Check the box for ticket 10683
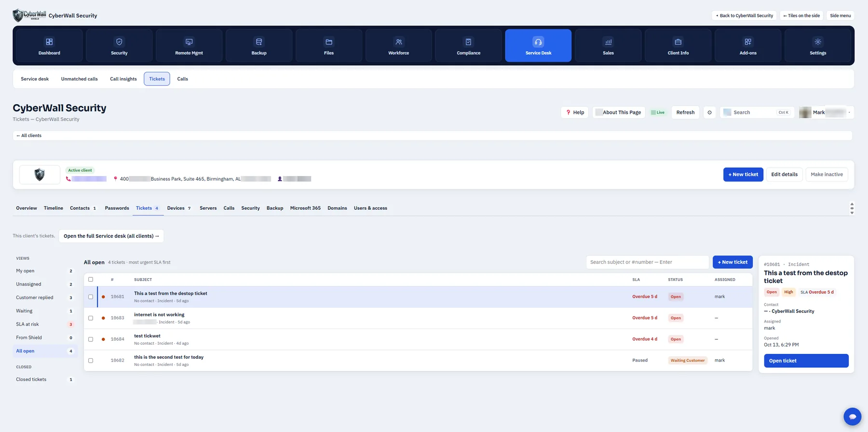The width and height of the screenshot is (868, 432). point(91,318)
